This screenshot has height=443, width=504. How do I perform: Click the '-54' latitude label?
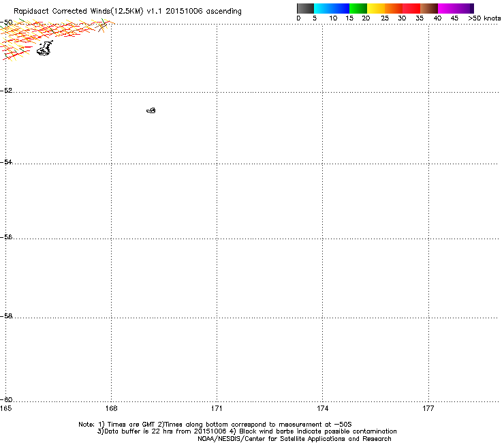6,162
